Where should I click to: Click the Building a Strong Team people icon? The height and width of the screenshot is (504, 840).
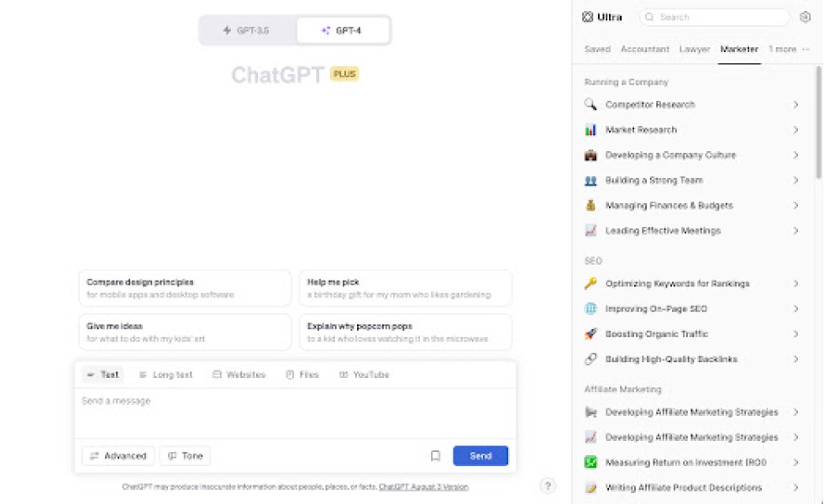591,180
